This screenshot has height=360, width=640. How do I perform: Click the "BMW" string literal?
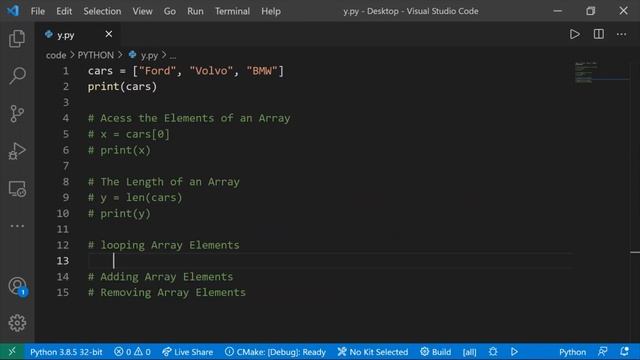(x=262, y=71)
